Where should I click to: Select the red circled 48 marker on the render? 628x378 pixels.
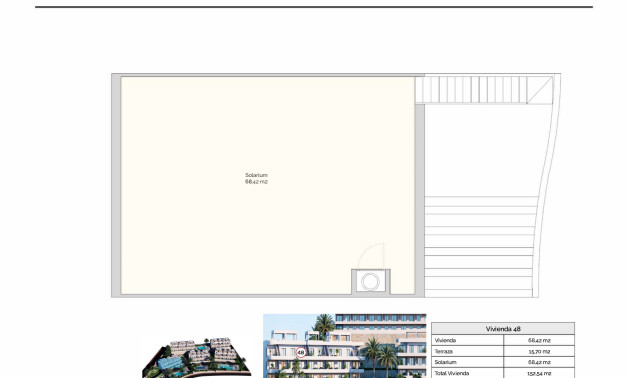point(301,353)
